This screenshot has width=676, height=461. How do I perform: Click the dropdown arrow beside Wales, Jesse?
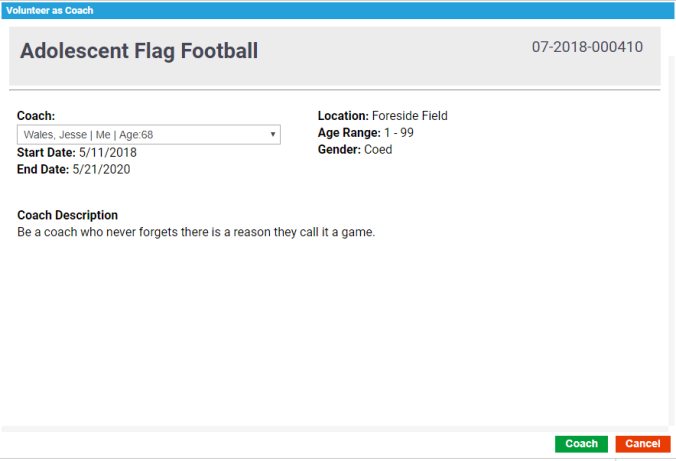pos(273,135)
